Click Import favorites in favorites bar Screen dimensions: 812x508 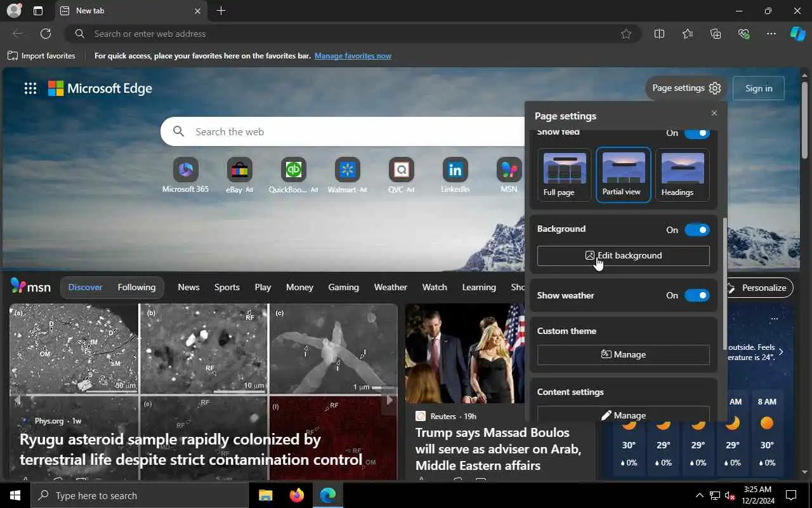pyautogui.click(x=42, y=56)
